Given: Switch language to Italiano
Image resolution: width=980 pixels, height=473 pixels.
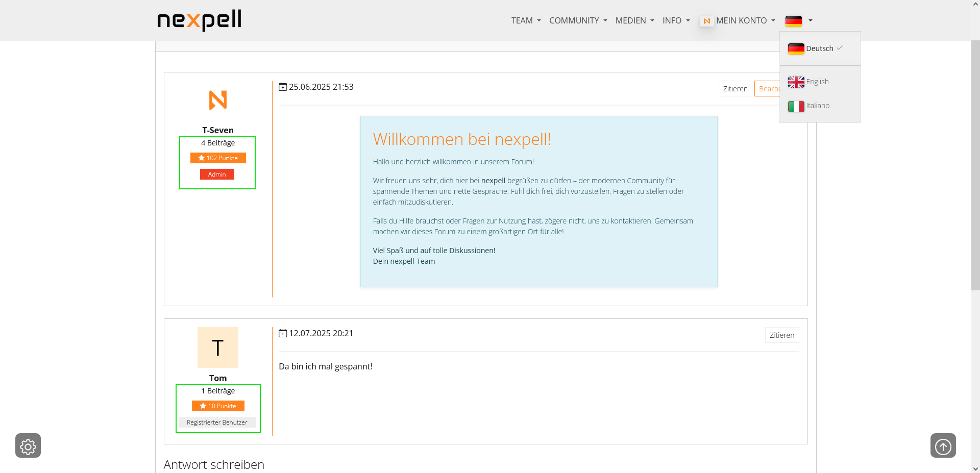Looking at the screenshot, I should coord(817,106).
